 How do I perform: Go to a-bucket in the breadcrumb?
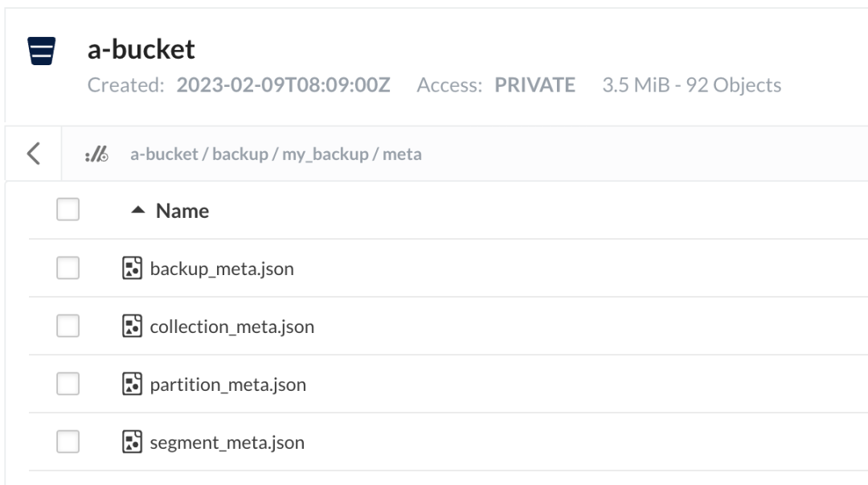tap(165, 154)
